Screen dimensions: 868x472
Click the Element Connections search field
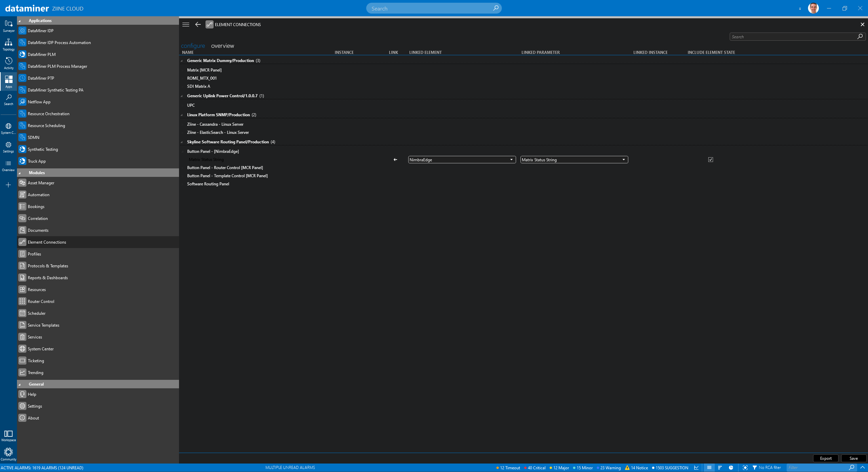[797, 37]
